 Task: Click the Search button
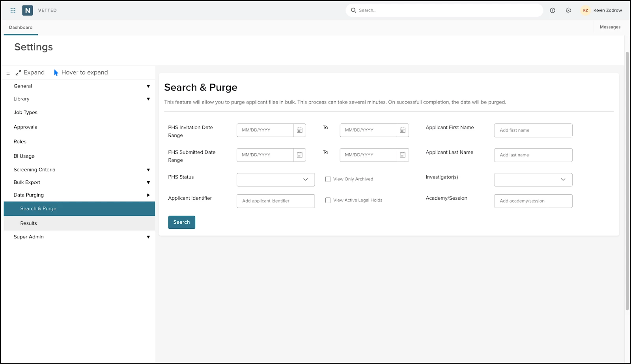182,222
